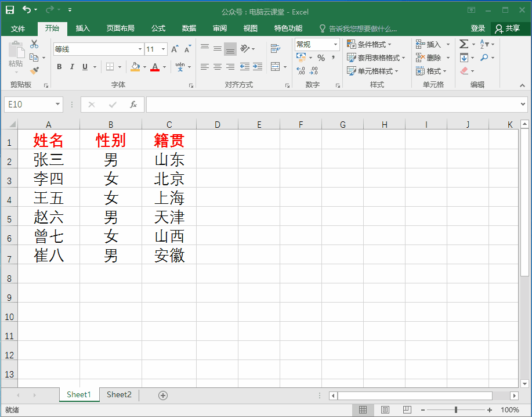
Task: Switch to Sheet2 worksheet tab
Action: pyautogui.click(x=119, y=394)
